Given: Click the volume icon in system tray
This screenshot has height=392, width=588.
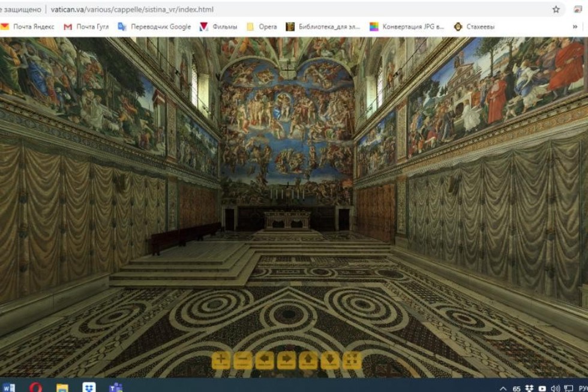Looking at the screenshot, I should [555, 388].
